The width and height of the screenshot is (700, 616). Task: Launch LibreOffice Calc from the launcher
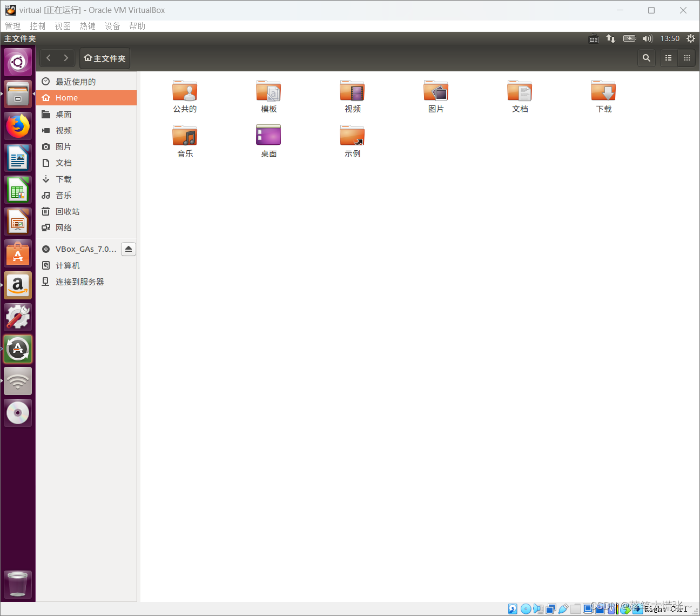pos(18,190)
